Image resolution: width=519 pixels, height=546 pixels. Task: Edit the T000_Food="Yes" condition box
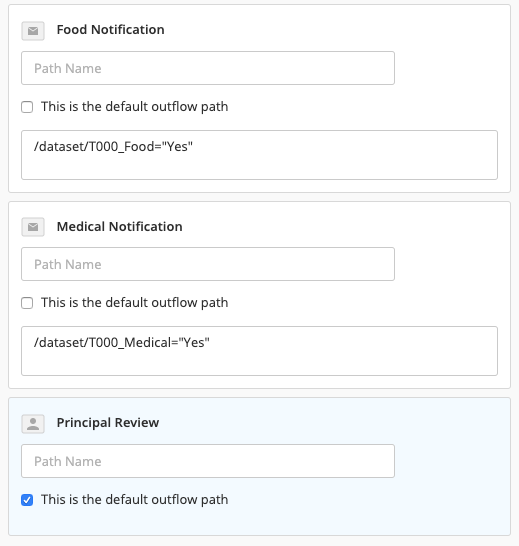[x=260, y=155]
